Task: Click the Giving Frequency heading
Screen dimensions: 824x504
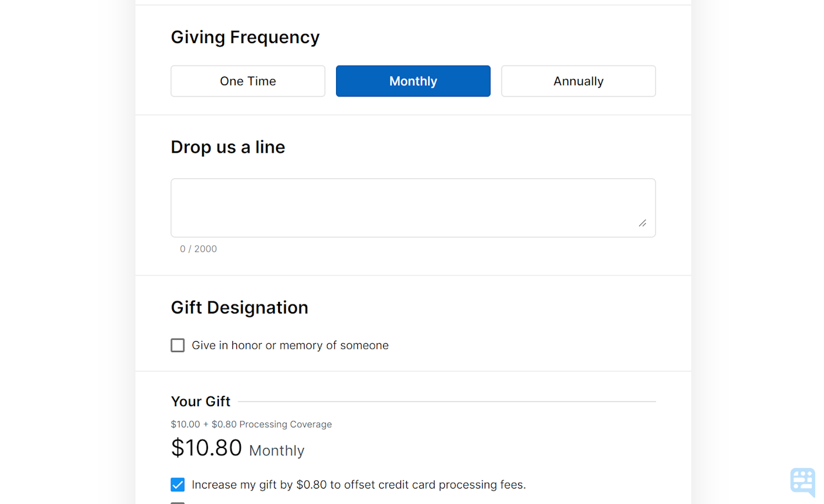Action: [x=245, y=37]
